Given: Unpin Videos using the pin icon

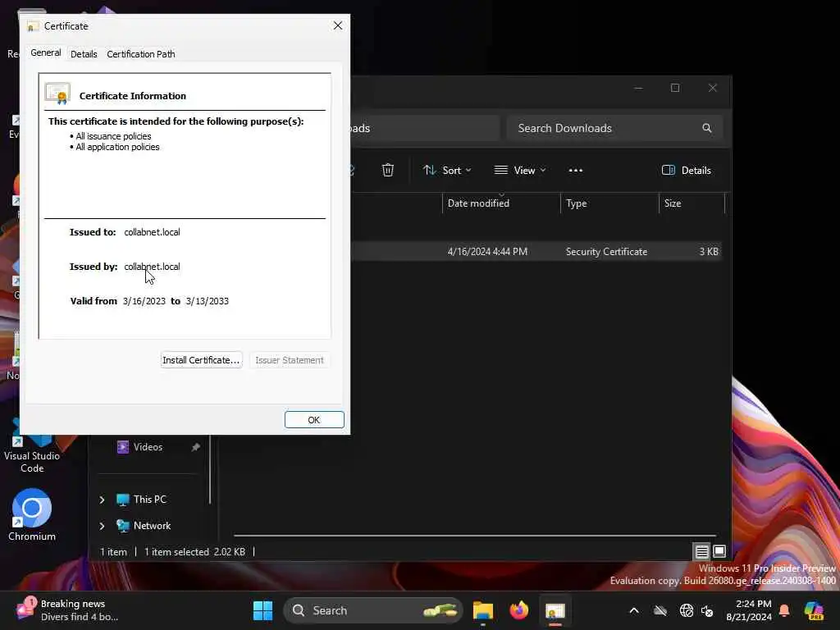Looking at the screenshot, I should [x=195, y=447].
